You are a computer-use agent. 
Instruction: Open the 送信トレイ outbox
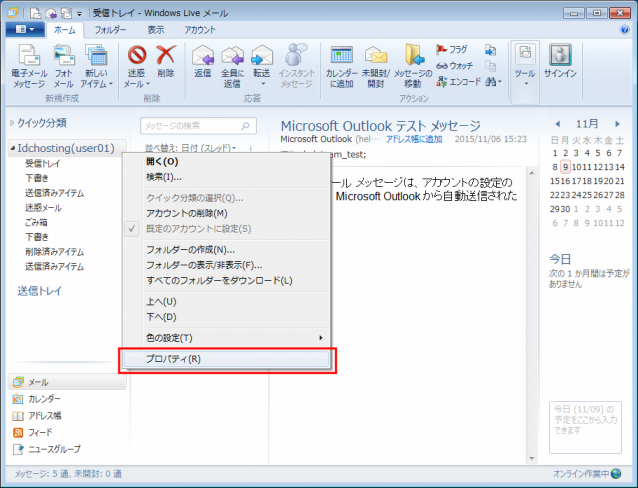pos(39,291)
